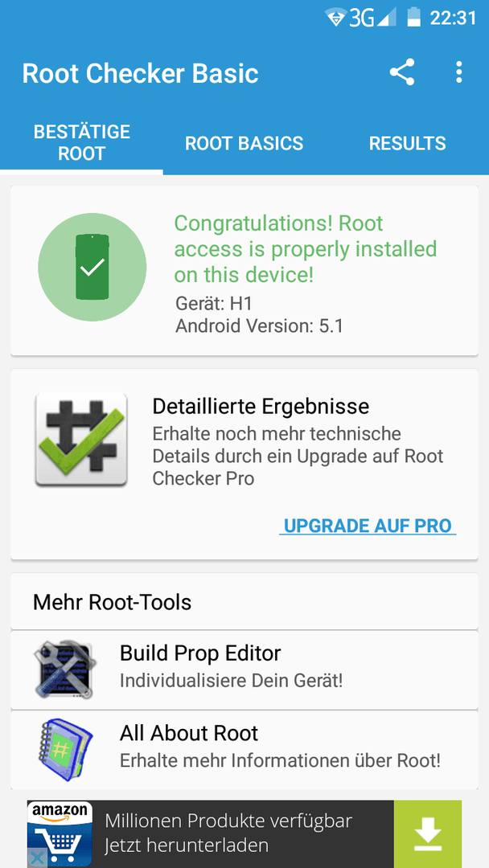Screen dimensions: 489x868
Task: Tap the share icon in header
Action: tap(402, 73)
